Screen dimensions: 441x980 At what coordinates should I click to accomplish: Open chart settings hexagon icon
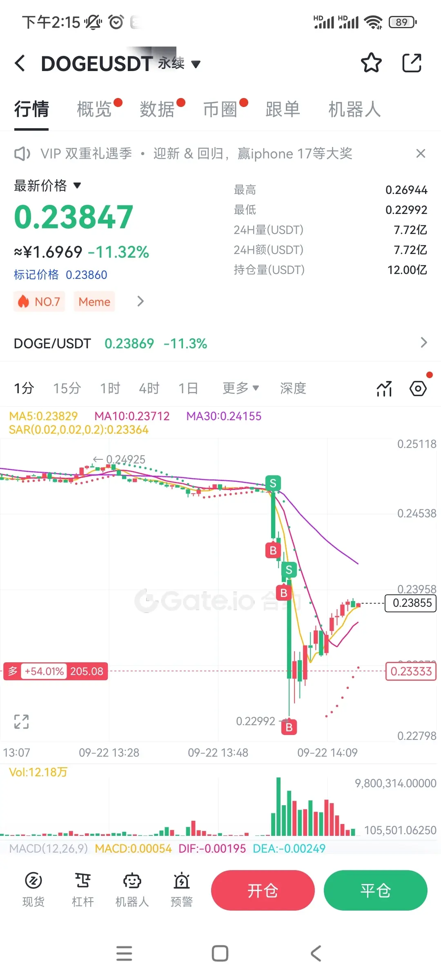pos(418,388)
